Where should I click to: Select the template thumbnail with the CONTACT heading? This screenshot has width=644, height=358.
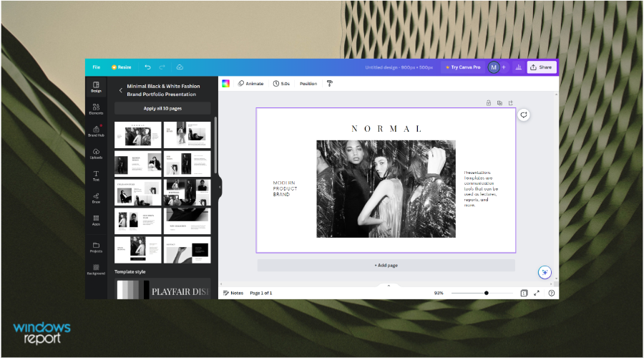tap(187, 250)
